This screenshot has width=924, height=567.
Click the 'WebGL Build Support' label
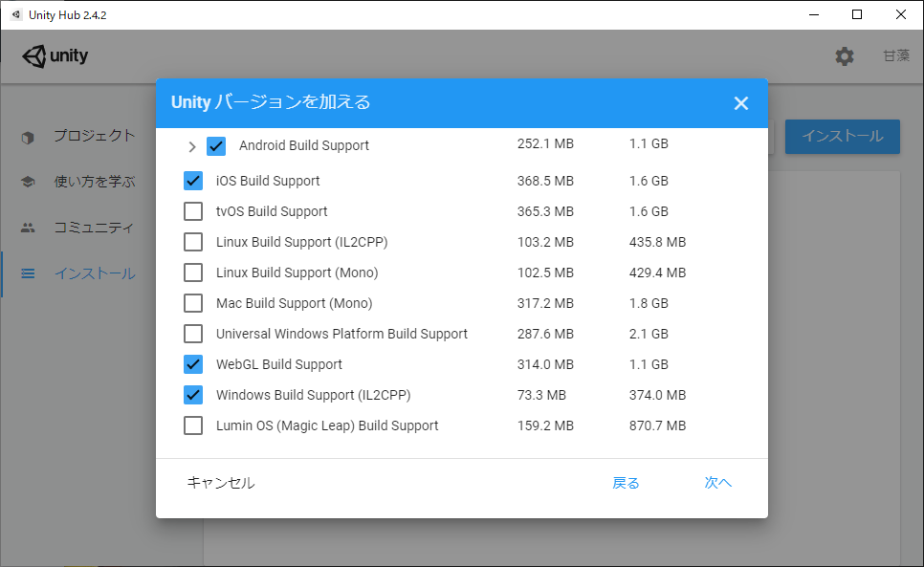[x=279, y=364]
